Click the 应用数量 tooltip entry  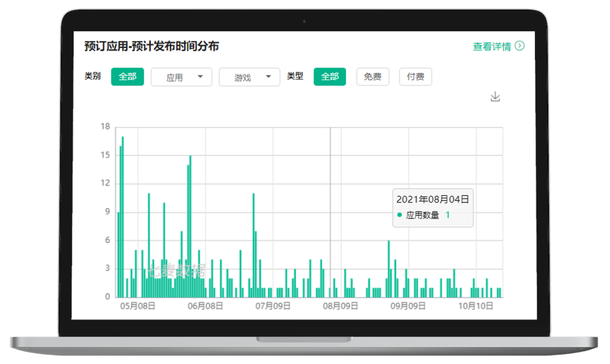(x=422, y=215)
